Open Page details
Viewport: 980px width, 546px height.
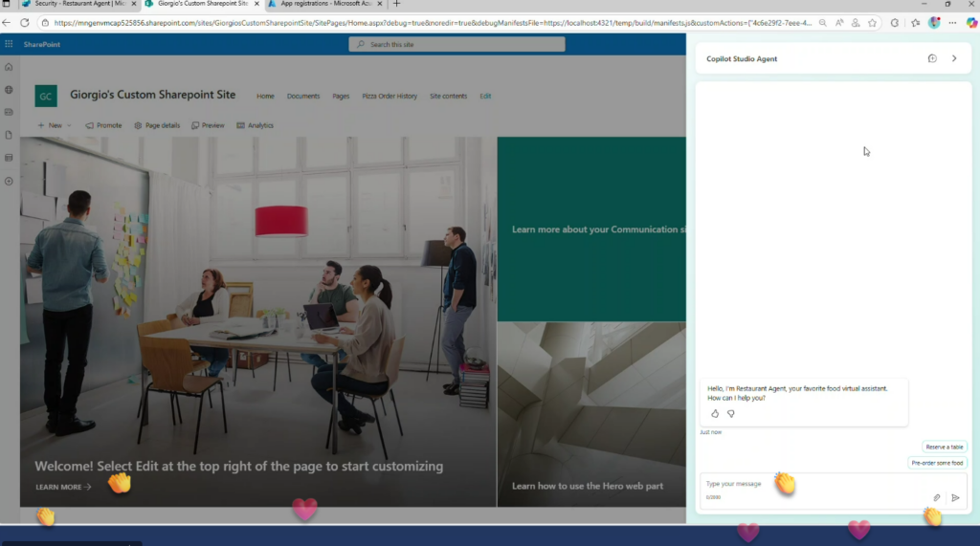tap(157, 125)
